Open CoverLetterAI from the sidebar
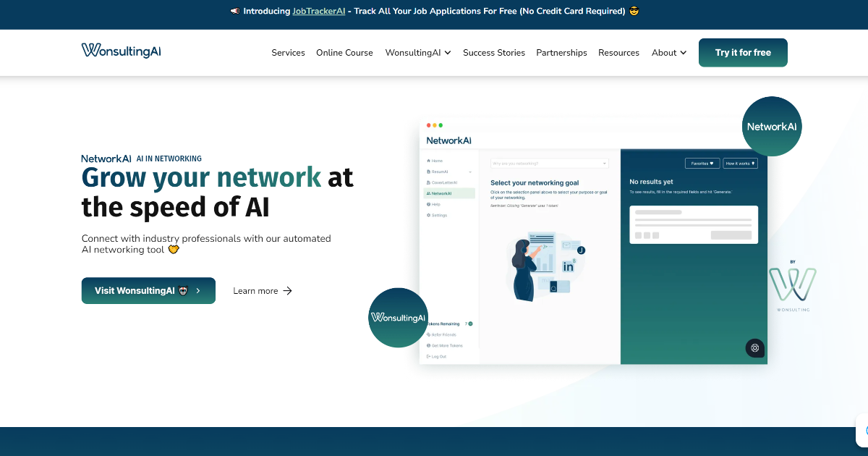This screenshot has width=868, height=456. [x=443, y=182]
